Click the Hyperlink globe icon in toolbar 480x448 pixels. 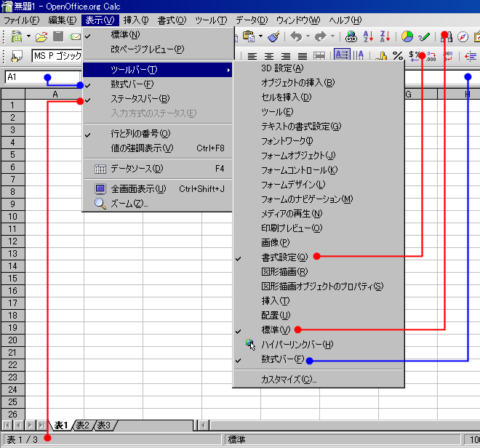click(351, 37)
